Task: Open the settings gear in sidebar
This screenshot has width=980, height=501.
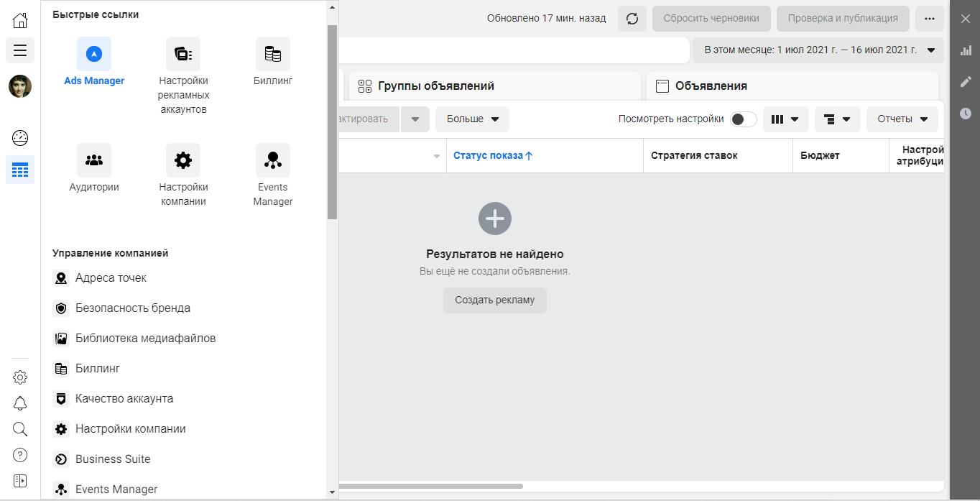Action: [20, 377]
